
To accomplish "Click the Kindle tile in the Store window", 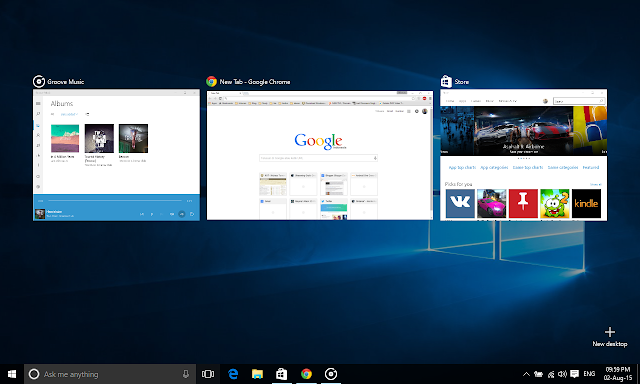I will click(x=586, y=203).
